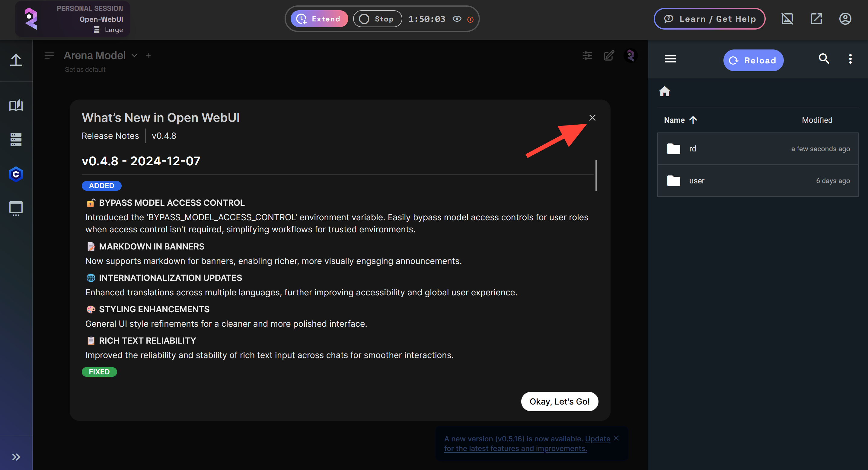The image size is (868, 470).
Task: Select the STYLING ENHANCEMENTS heading
Action: point(154,309)
